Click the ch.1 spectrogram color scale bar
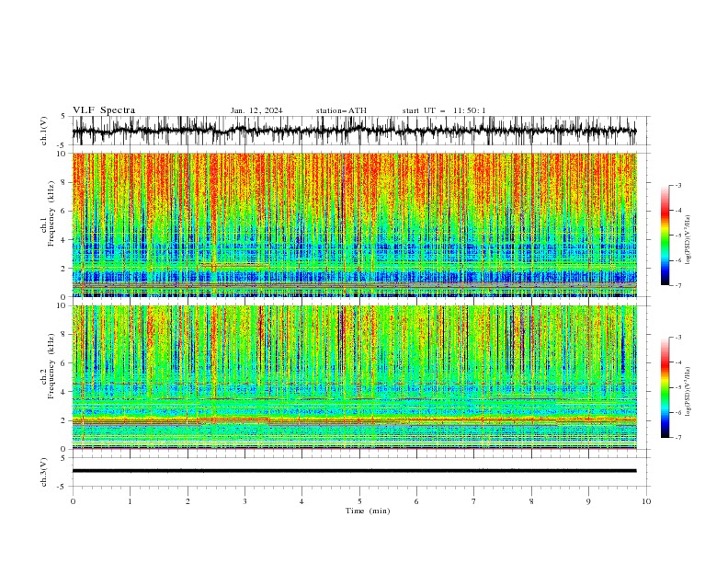The height and width of the screenshot is (563, 728). coord(665,236)
